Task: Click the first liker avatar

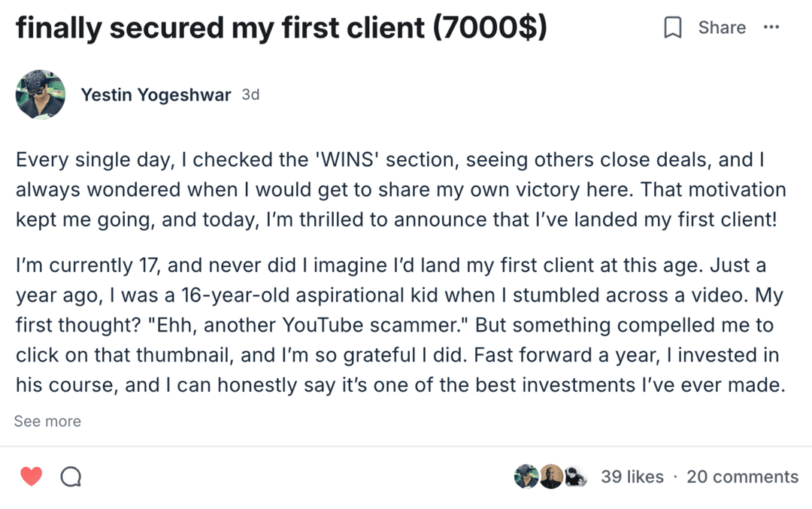Action: pyautogui.click(x=526, y=476)
